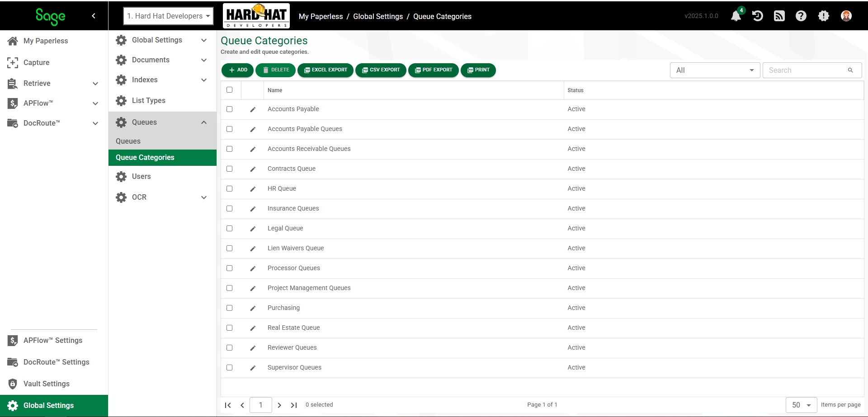Expand the Indexes submenu
This screenshot has height=417, width=868.
coord(204,80)
